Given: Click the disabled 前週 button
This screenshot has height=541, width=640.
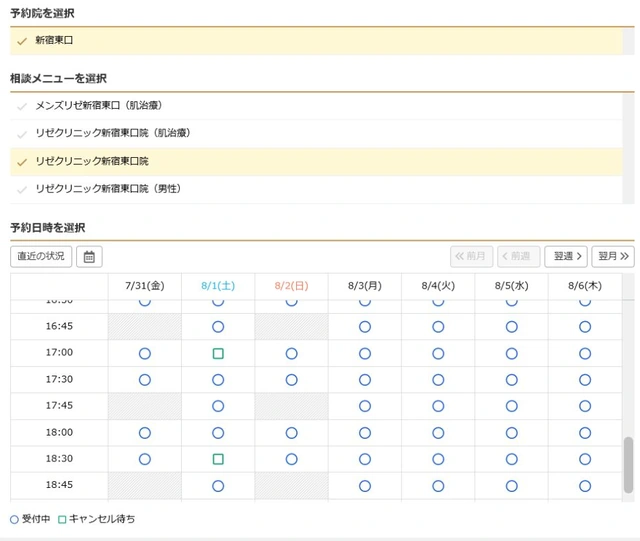Looking at the screenshot, I should coord(518,256).
